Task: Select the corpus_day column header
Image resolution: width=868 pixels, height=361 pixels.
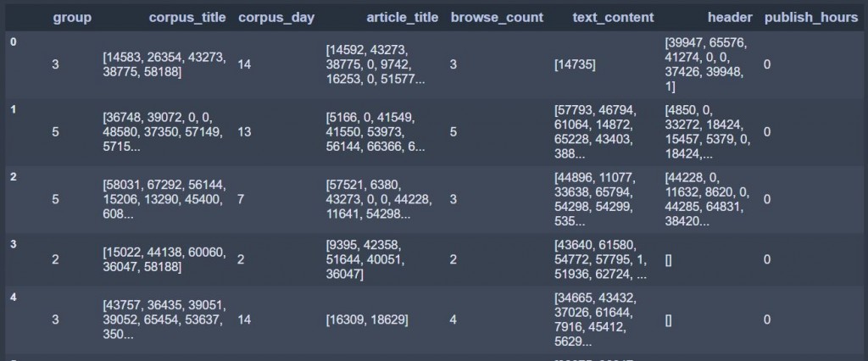Action: coord(276,18)
